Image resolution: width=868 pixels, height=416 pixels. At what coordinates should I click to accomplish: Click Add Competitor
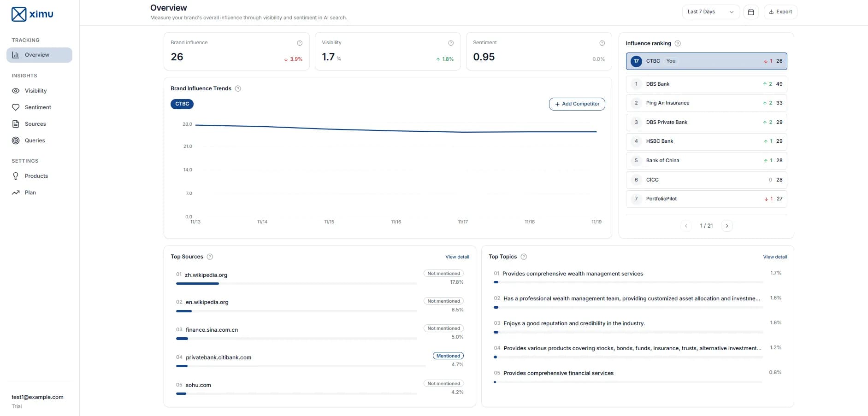click(577, 104)
